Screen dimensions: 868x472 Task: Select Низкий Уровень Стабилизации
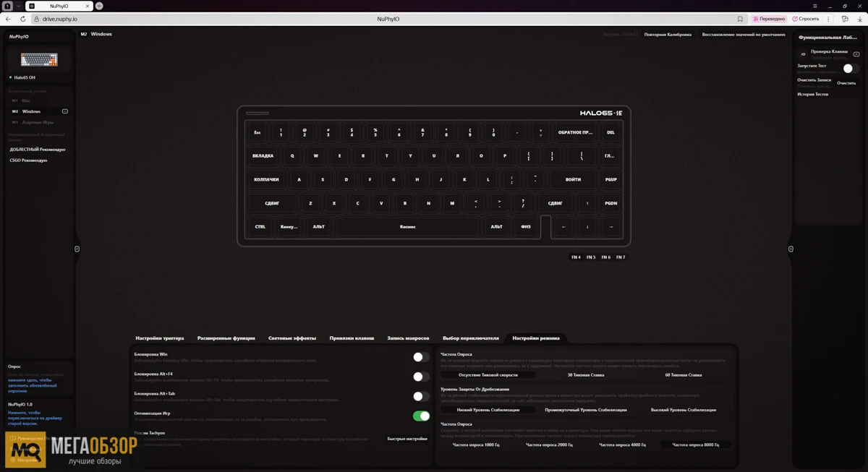coord(488,410)
